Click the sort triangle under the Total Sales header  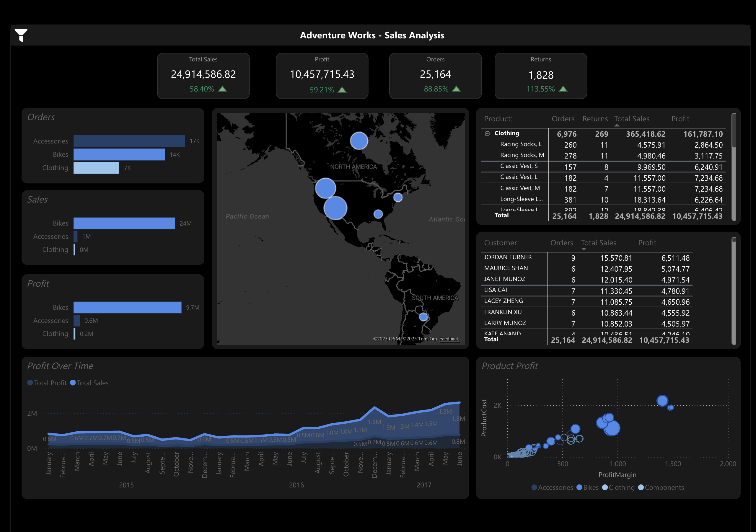(x=617, y=125)
